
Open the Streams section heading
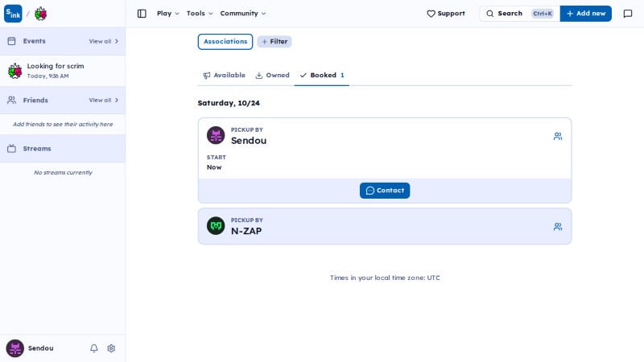pyautogui.click(x=37, y=149)
